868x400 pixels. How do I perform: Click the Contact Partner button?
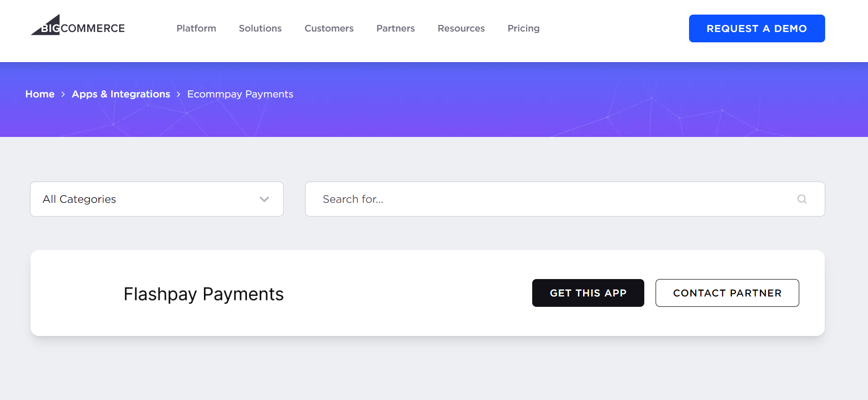727,293
